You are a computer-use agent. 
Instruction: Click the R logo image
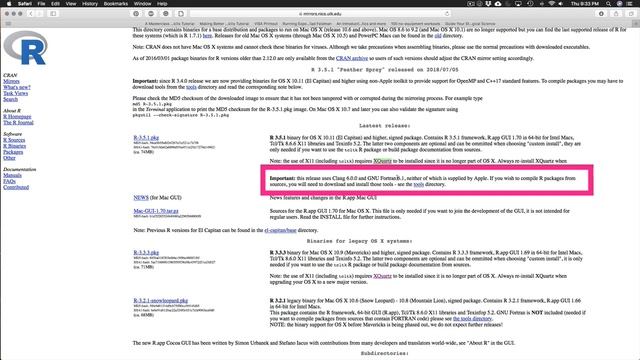pyautogui.click(x=25, y=48)
